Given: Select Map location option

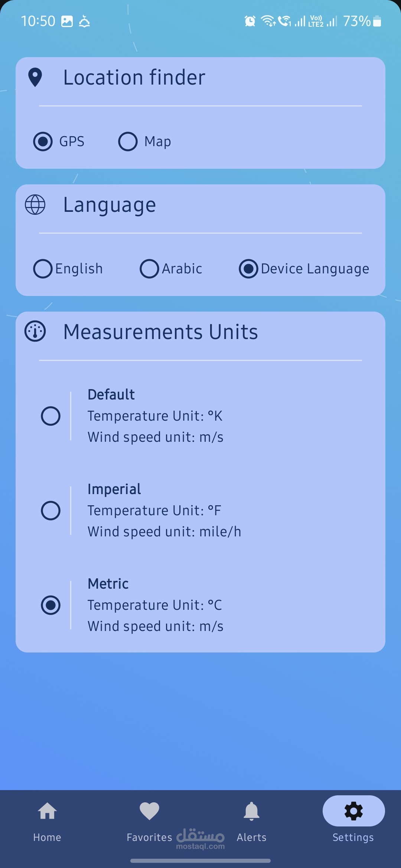Looking at the screenshot, I should [x=128, y=141].
